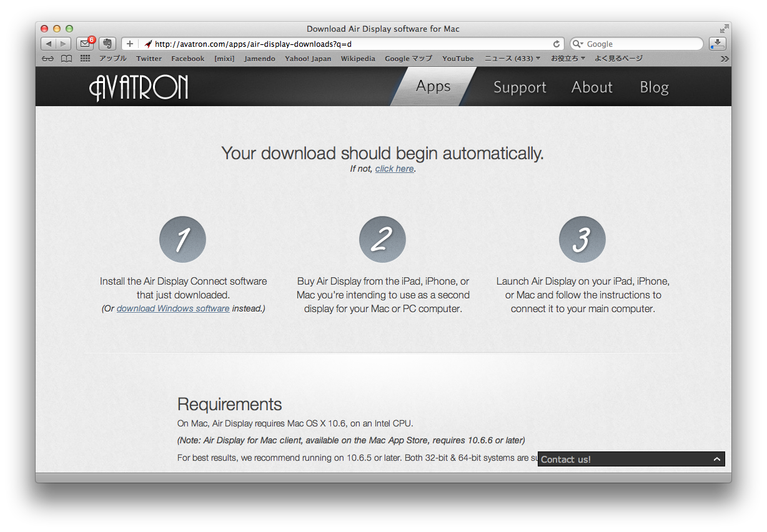The height and width of the screenshot is (532, 767).
Task: Click the text "Install the Air Display Connect software"
Action: click(184, 282)
